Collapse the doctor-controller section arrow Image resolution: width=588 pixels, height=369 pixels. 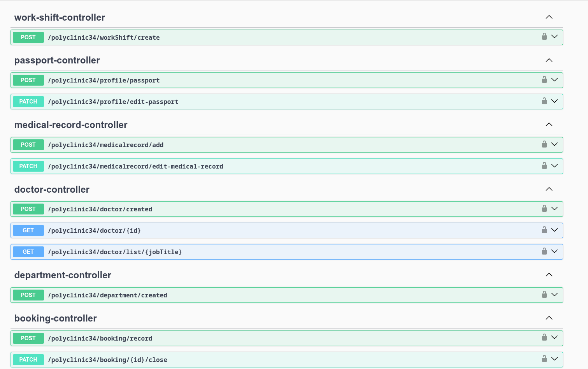tap(549, 189)
